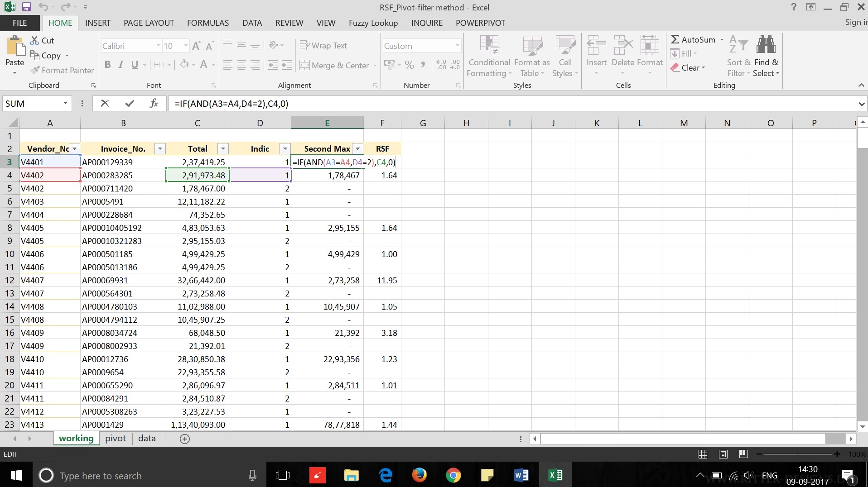
Task: Open Format as Table gallery
Action: point(532,56)
